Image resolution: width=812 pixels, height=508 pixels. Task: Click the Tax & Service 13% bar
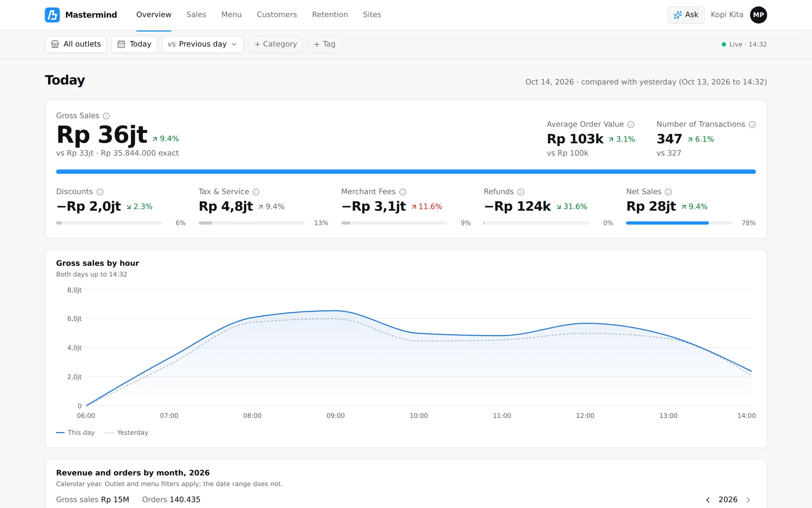point(252,223)
